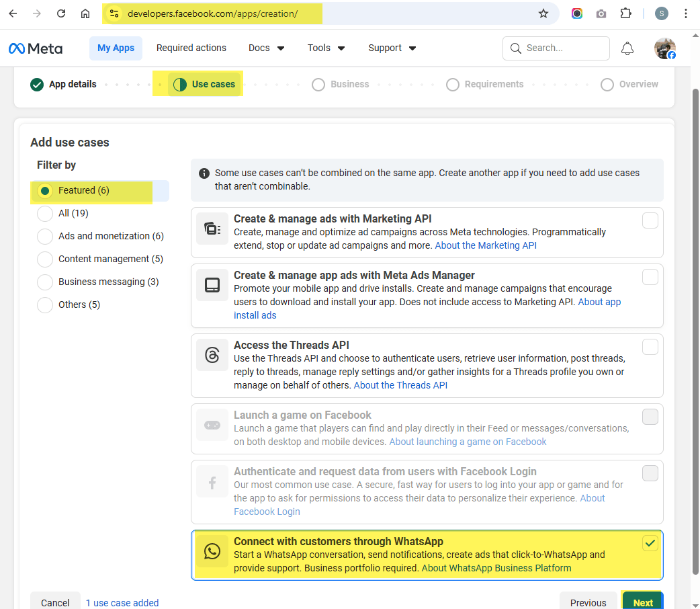This screenshot has width=700, height=609.
Task: Select the All (19) filter
Action: click(45, 213)
